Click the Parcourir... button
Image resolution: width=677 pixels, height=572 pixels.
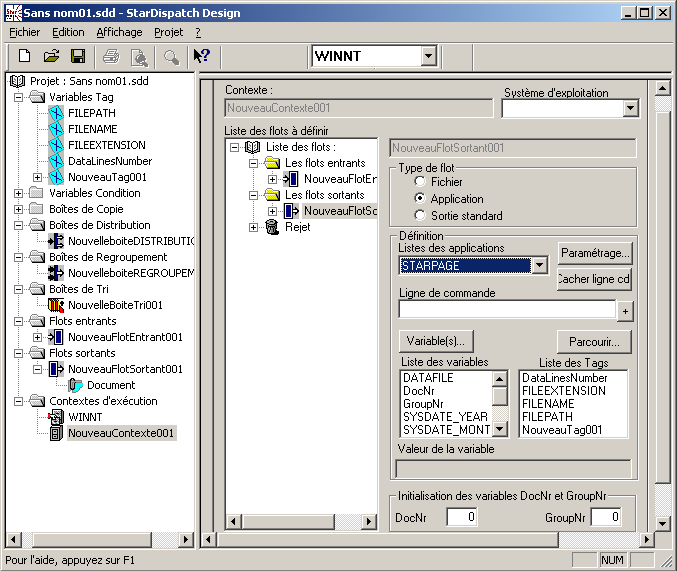pos(594,341)
